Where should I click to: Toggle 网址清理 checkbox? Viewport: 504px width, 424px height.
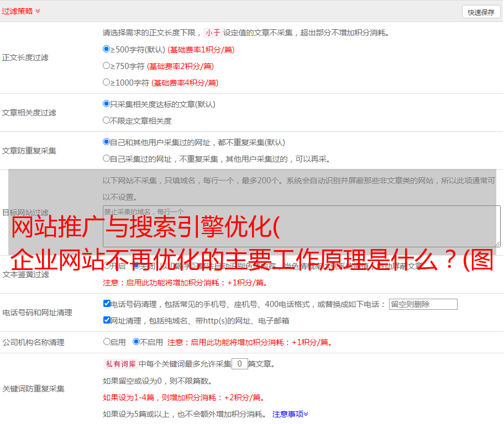(107, 320)
